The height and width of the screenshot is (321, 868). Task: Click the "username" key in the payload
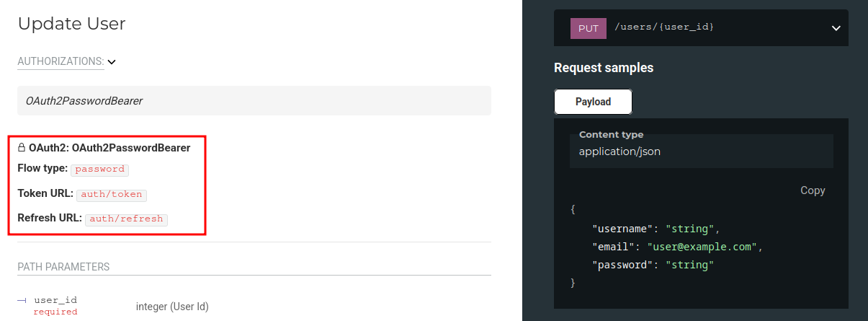tap(622, 229)
